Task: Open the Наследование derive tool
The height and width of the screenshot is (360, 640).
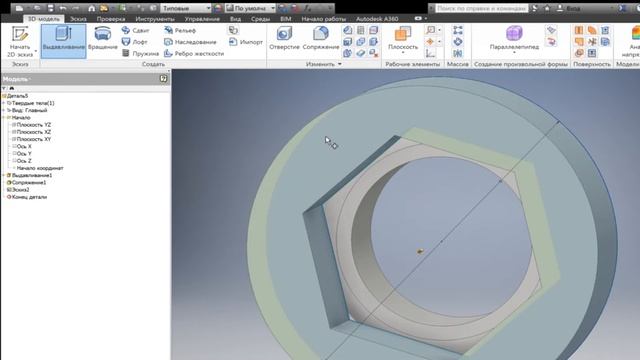Action: (x=190, y=42)
